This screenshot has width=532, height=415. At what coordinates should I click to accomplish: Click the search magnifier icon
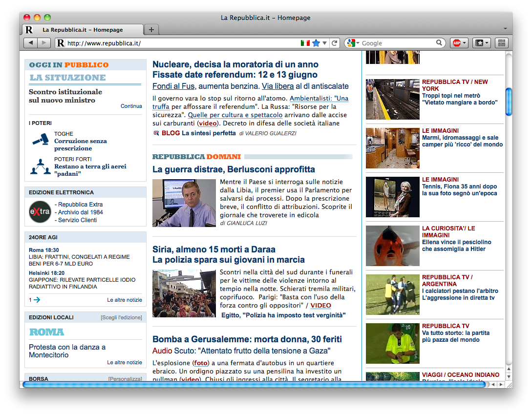click(440, 43)
